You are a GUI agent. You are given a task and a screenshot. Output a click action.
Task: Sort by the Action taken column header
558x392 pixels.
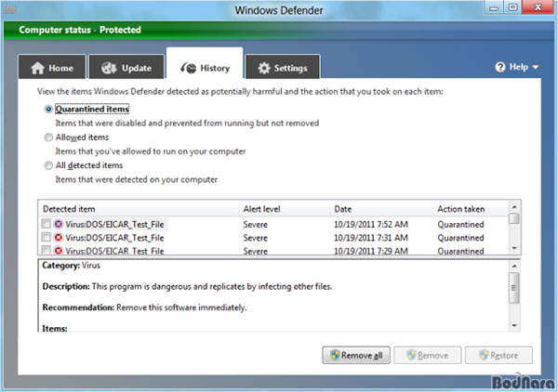click(471, 209)
